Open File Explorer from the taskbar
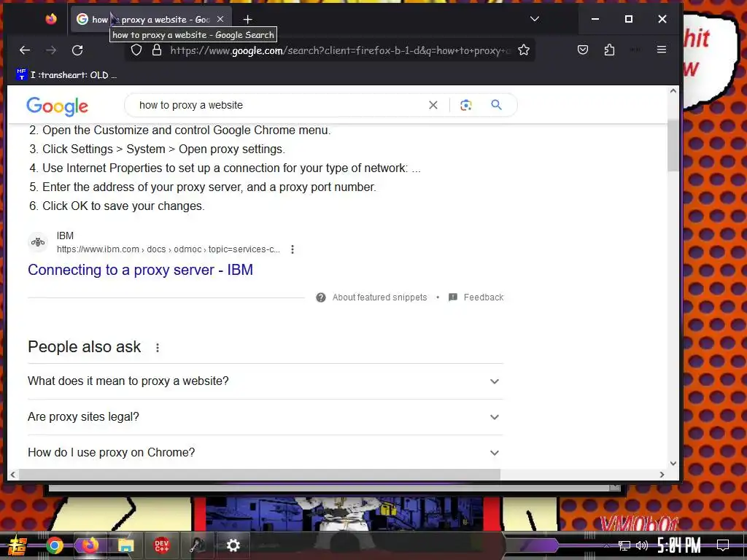 pyautogui.click(x=125, y=545)
